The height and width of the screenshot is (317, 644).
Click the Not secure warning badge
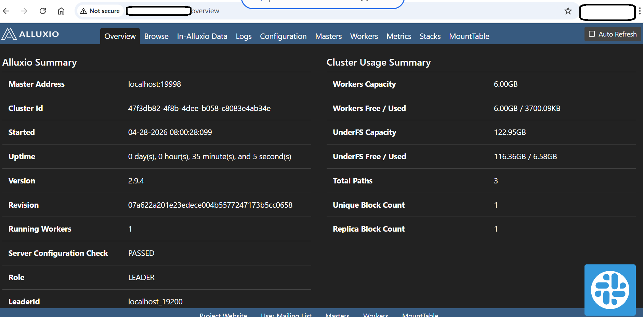[x=100, y=11]
